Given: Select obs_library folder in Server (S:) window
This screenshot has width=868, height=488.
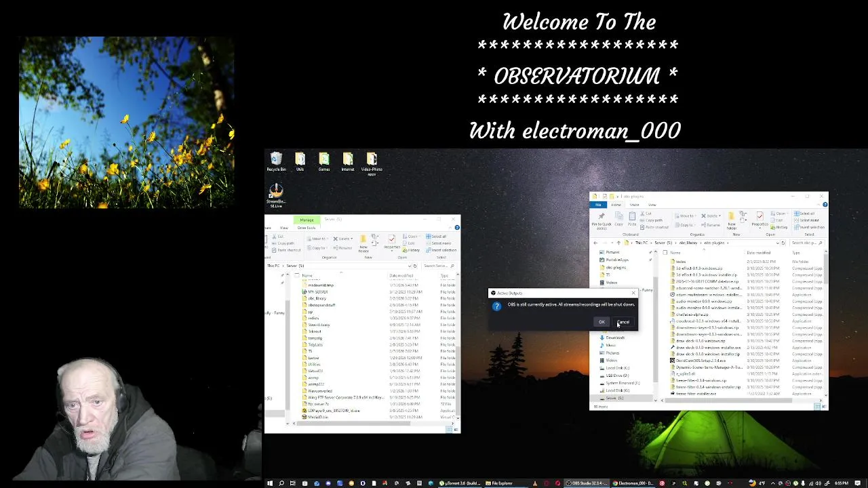Looking at the screenshot, I should pos(317,298).
